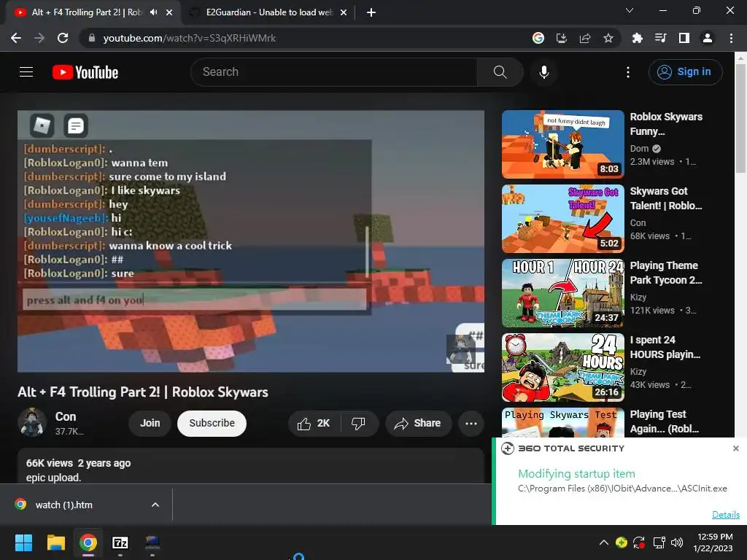The image size is (747, 560).
Task: Open I spent 24 HOURS video thumbnail
Action: coord(563,367)
